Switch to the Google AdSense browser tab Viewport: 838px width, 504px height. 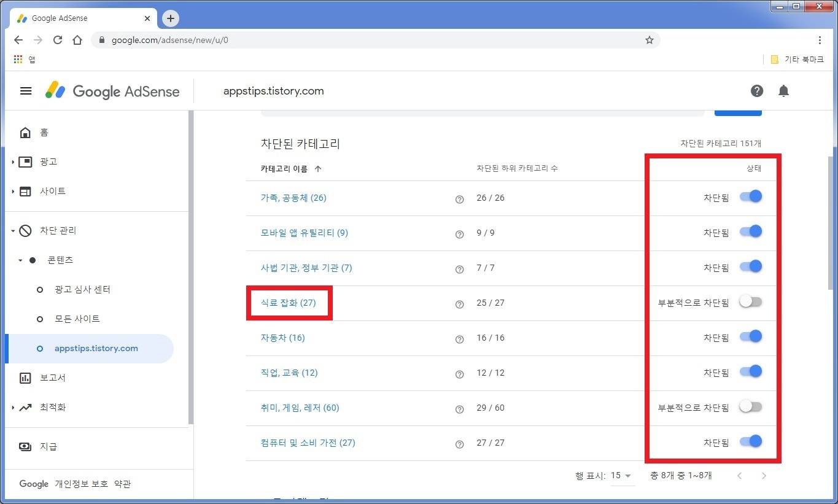click(83, 18)
